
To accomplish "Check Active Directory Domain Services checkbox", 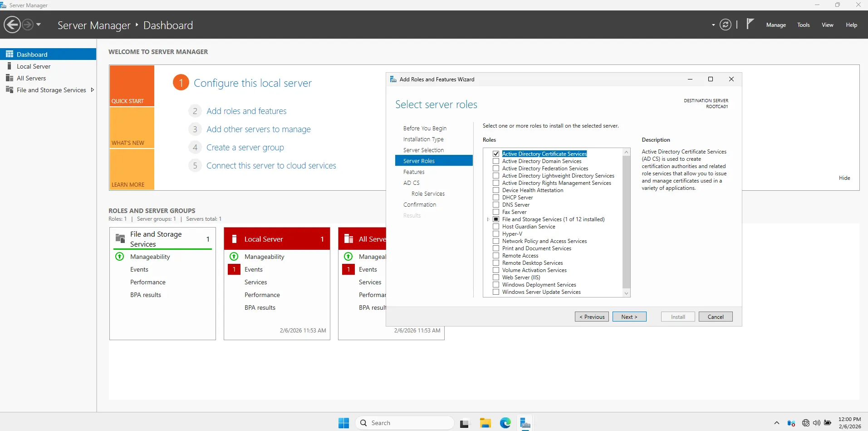I will pyautogui.click(x=496, y=161).
